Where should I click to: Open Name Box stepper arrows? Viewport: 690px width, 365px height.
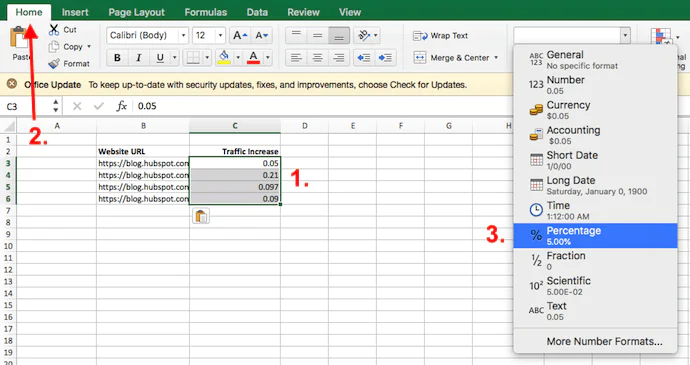click(x=55, y=106)
